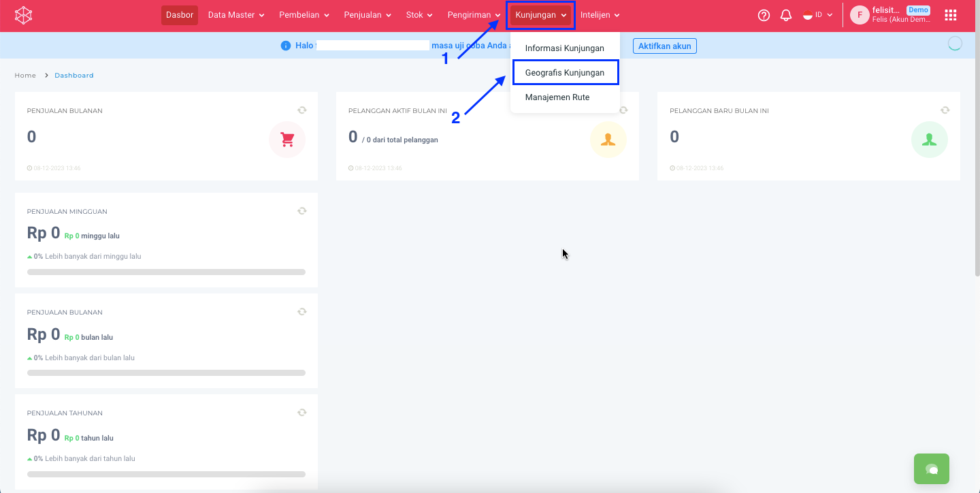This screenshot has width=980, height=493.
Task: Click the Aktifkan akun button
Action: tap(664, 46)
